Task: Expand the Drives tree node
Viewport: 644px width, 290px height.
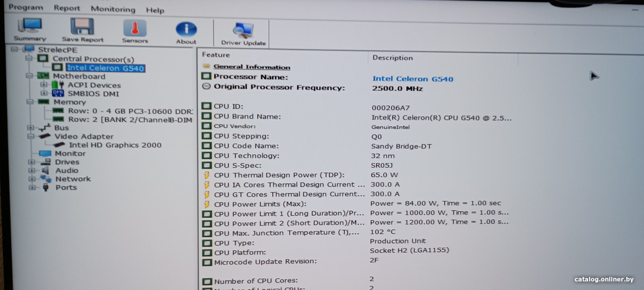Action: pos(32,162)
